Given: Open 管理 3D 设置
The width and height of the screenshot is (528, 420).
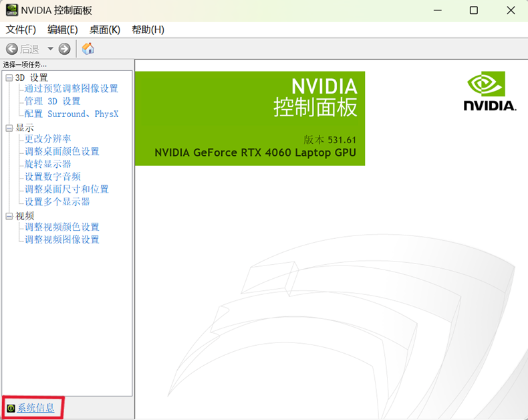Looking at the screenshot, I should click(52, 101).
